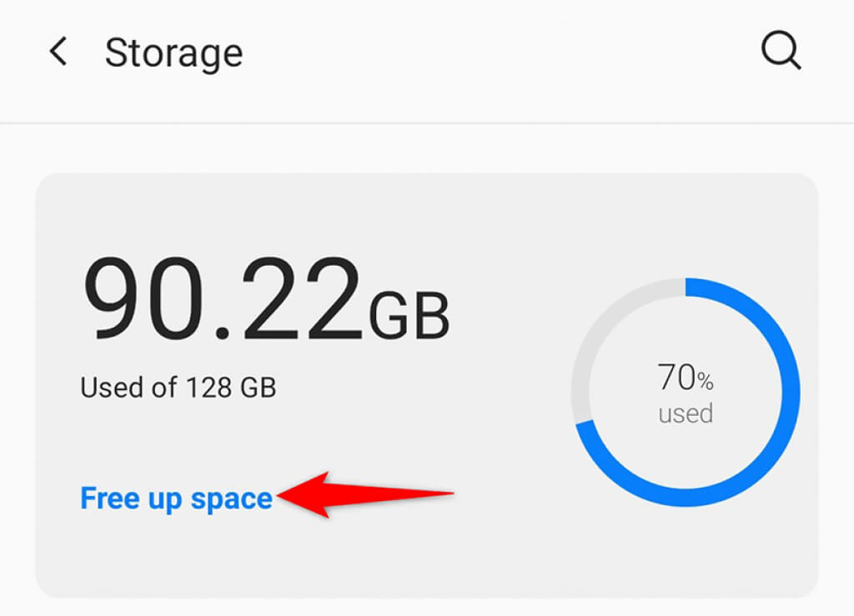Tap the bottom of the blue usage ring
The image size is (854, 616).
[686, 497]
